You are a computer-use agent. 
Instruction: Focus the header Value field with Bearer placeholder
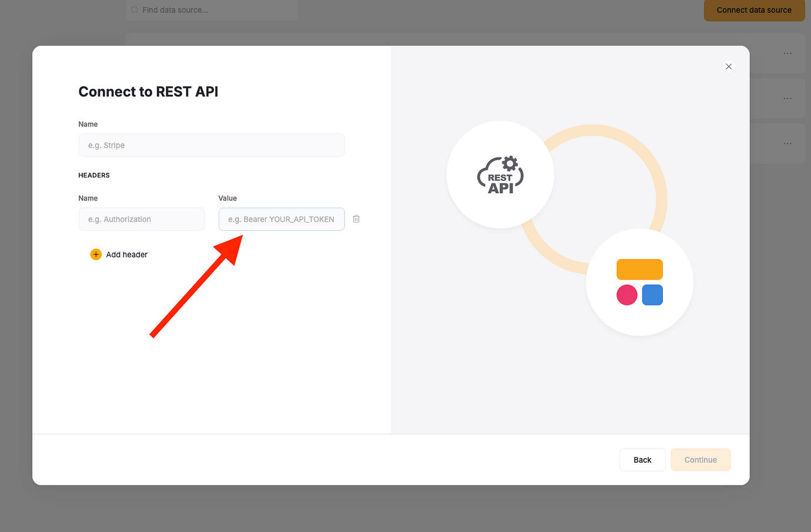click(x=281, y=218)
